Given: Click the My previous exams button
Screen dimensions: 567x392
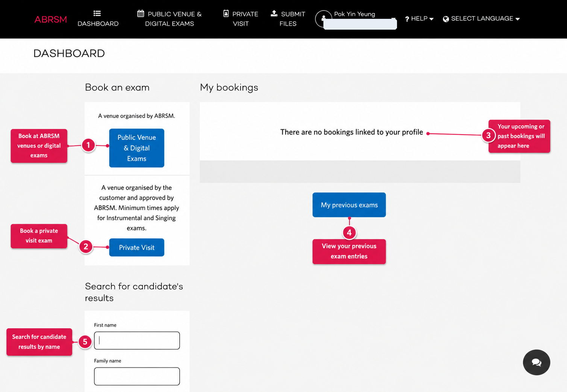Looking at the screenshot, I should [x=349, y=205].
